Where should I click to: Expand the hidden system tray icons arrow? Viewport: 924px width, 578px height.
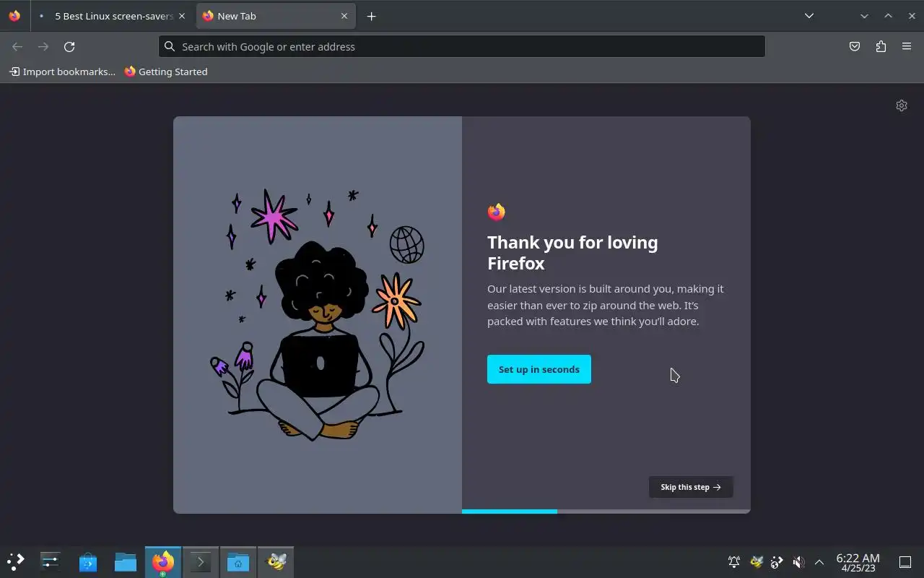point(819,561)
